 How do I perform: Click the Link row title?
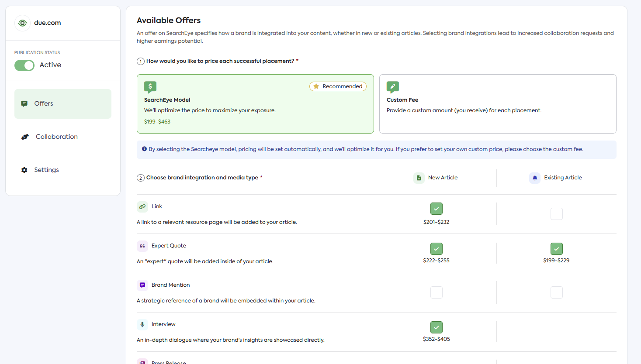157,206
